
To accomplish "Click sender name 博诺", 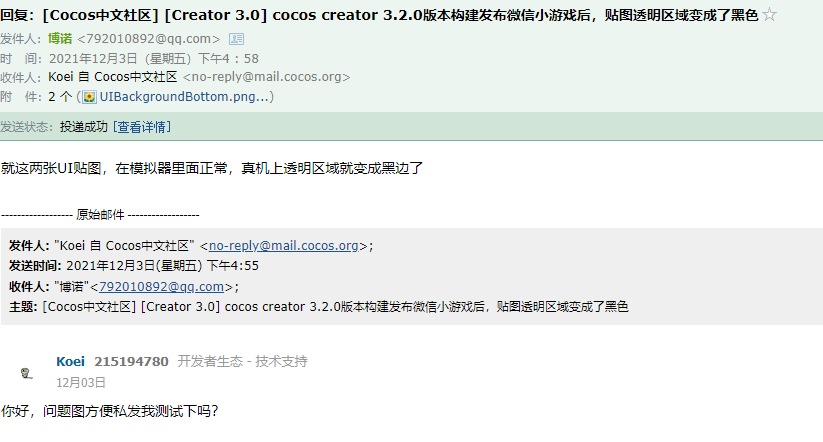I will tap(60, 38).
